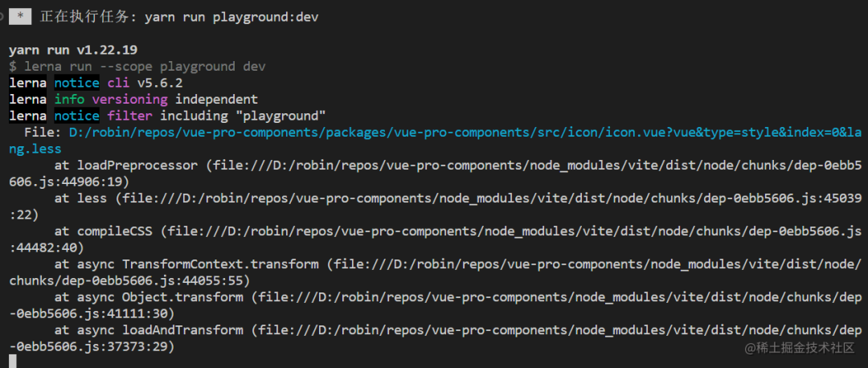
Task: Click the 'yarn run v1.22.19' line
Action: [73, 51]
